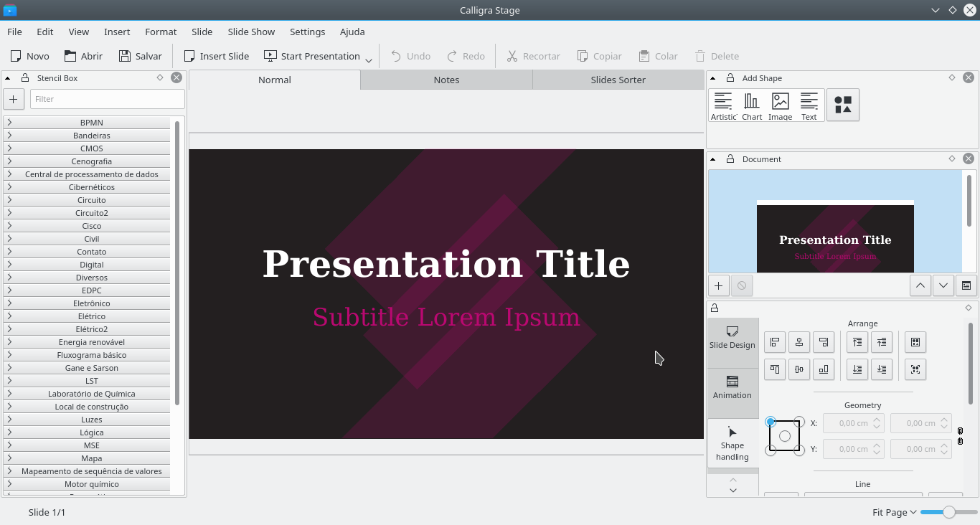980x525 pixels.
Task: Add a new slide with the plus button
Action: (x=718, y=285)
